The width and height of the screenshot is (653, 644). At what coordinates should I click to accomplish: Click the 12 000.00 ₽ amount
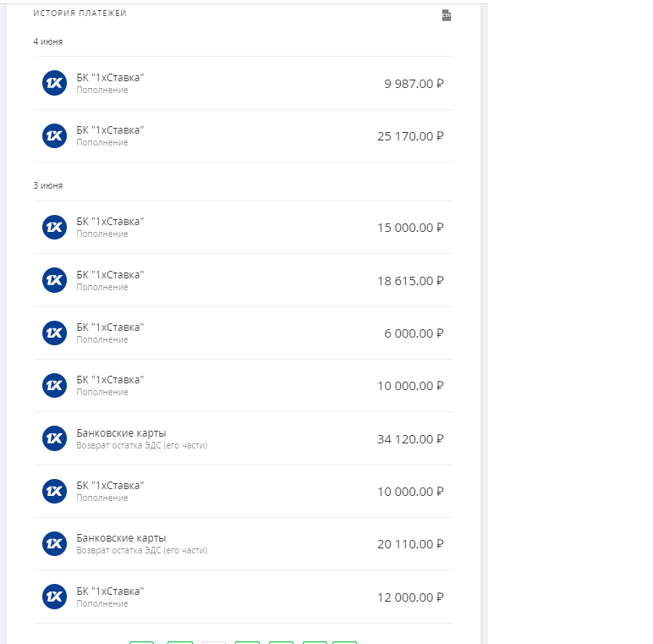point(410,597)
